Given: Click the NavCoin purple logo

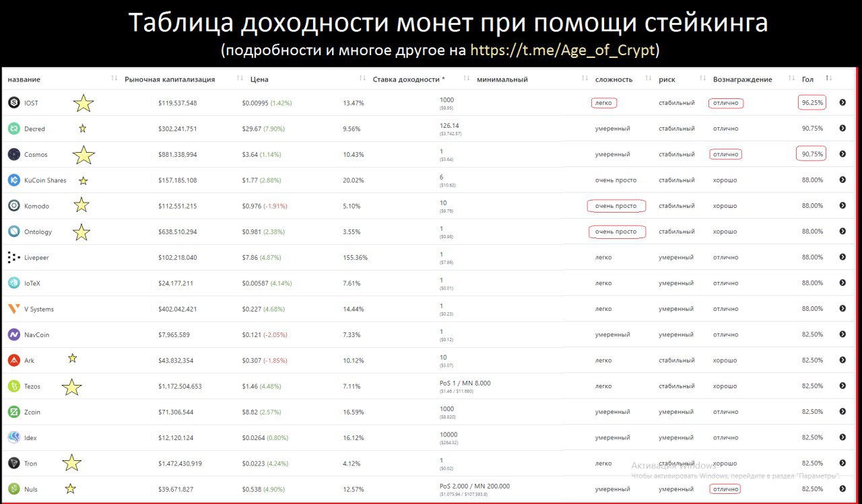Looking at the screenshot, I should coord(13,334).
